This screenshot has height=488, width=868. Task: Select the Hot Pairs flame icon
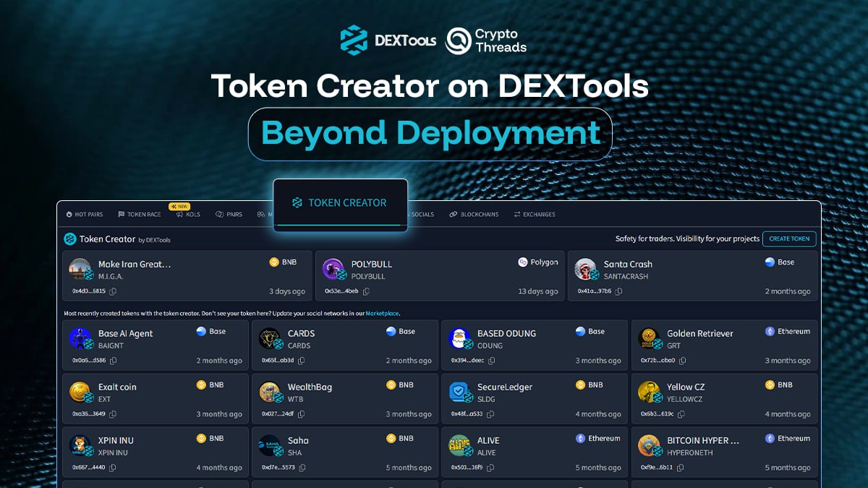[x=69, y=214]
